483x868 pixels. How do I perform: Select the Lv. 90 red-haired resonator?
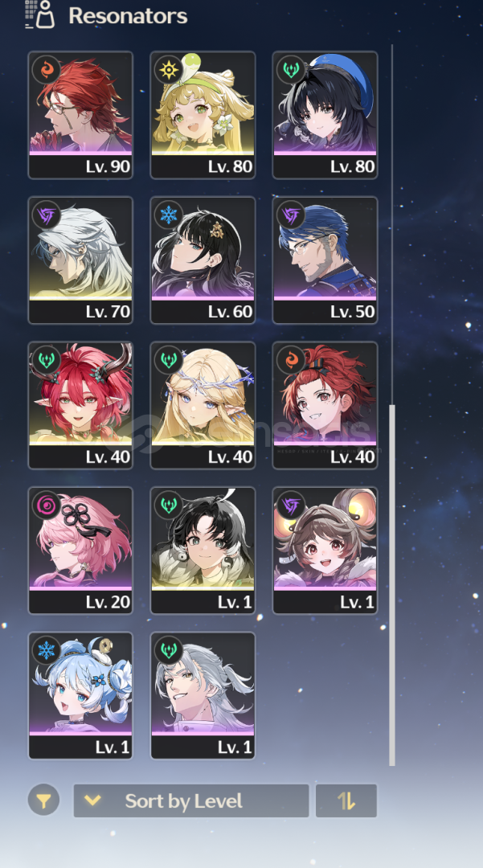coord(81,115)
